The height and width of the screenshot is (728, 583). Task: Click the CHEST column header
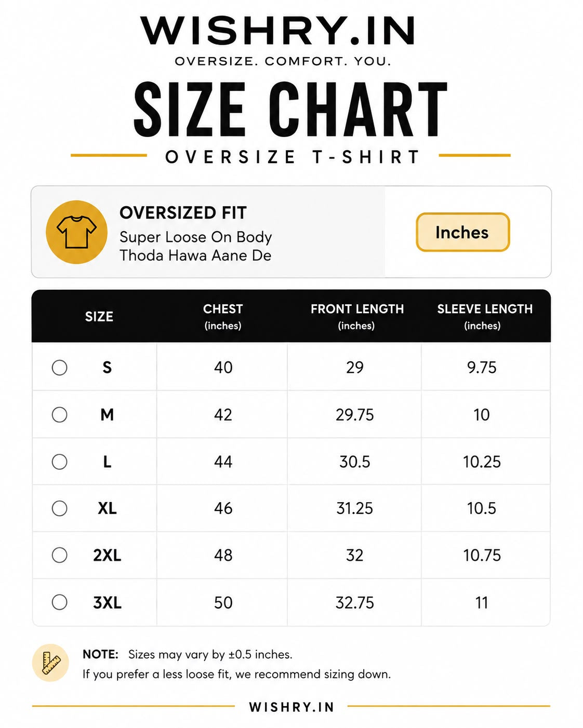tap(223, 316)
